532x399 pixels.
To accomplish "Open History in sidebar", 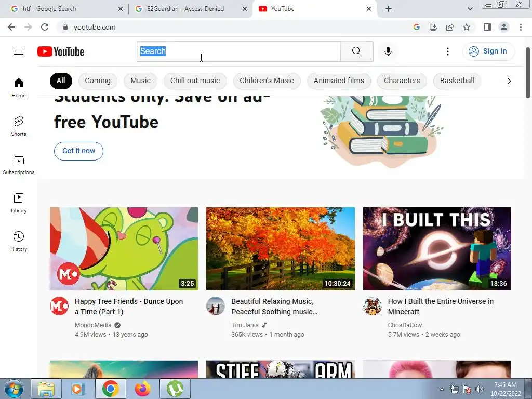I will click(19, 241).
